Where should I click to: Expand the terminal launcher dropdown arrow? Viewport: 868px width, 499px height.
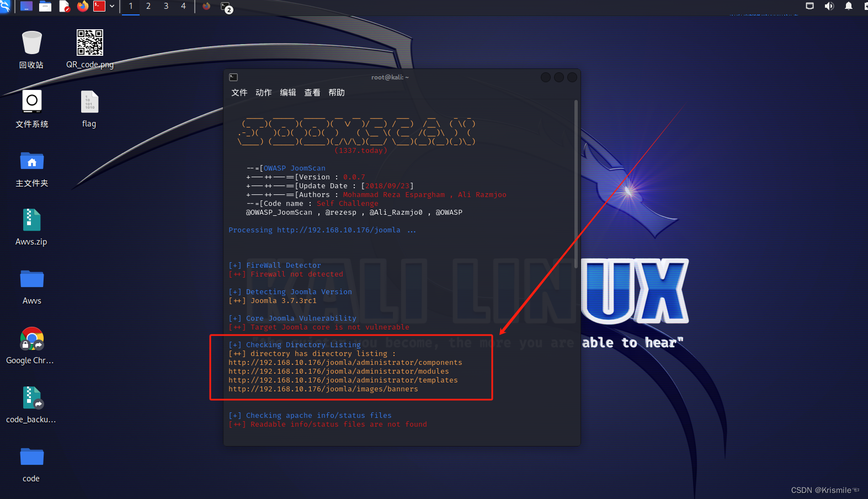(x=112, y=6)
